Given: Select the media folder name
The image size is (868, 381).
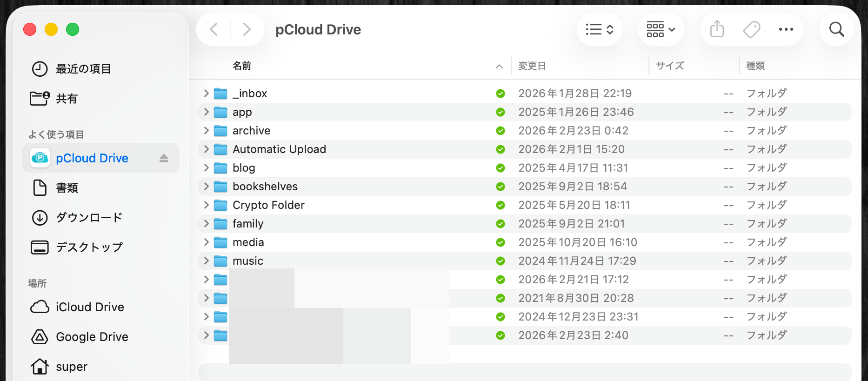Looking at the screenshot, I should pyautogui.click(x=248, y=242).
